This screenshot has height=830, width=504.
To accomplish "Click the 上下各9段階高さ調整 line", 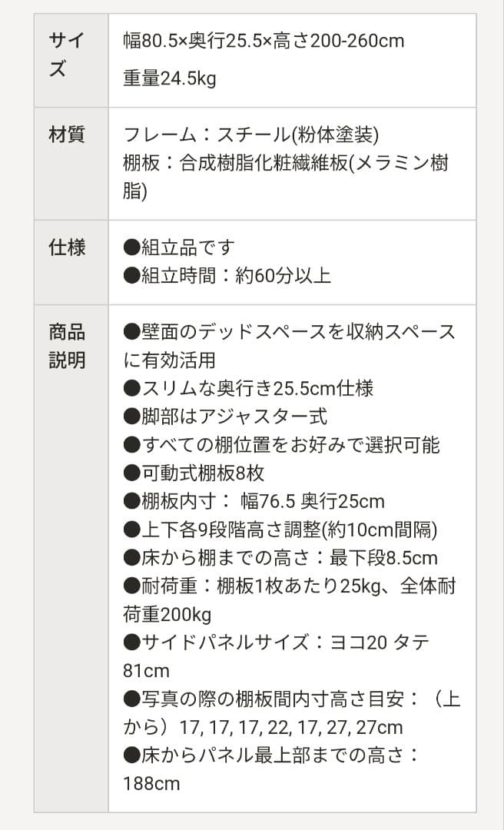I will 280,530.
